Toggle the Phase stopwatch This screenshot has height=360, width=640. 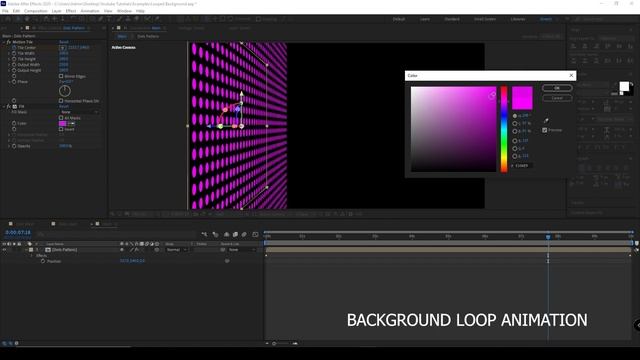(x=14, y=82)
